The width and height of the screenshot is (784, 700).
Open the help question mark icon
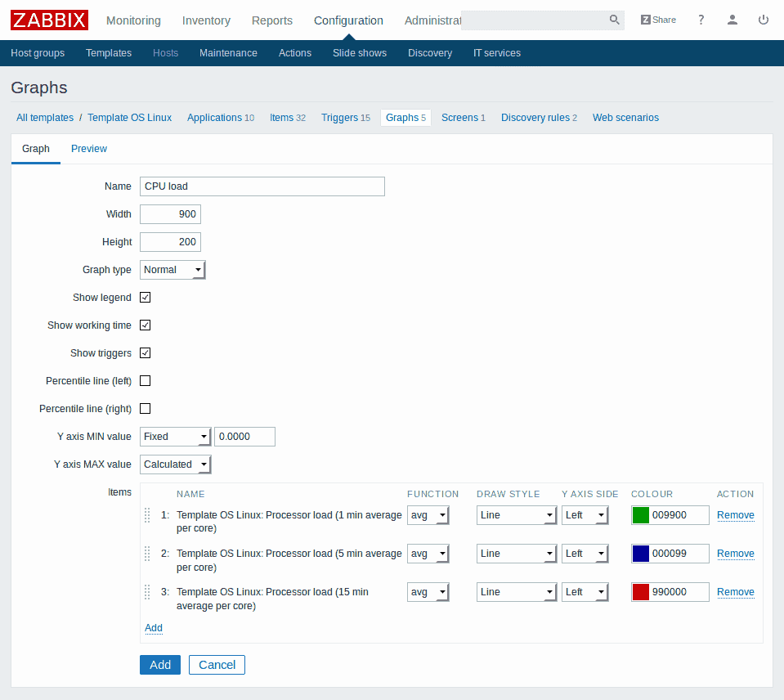point(701,20)
